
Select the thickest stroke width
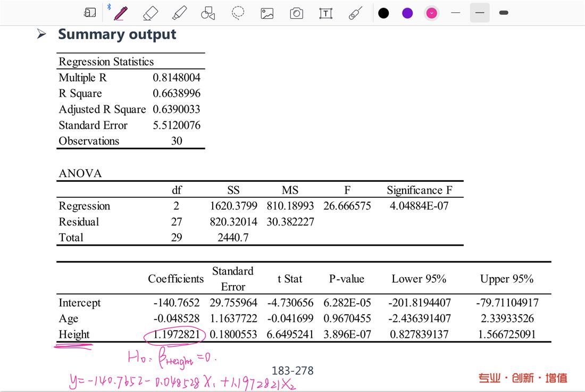504,13
